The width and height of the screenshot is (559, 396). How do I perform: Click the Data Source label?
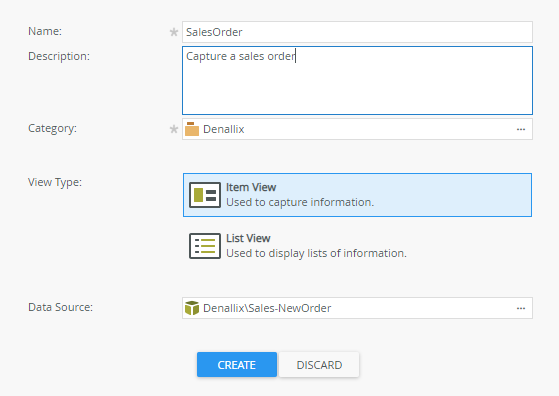61,307
